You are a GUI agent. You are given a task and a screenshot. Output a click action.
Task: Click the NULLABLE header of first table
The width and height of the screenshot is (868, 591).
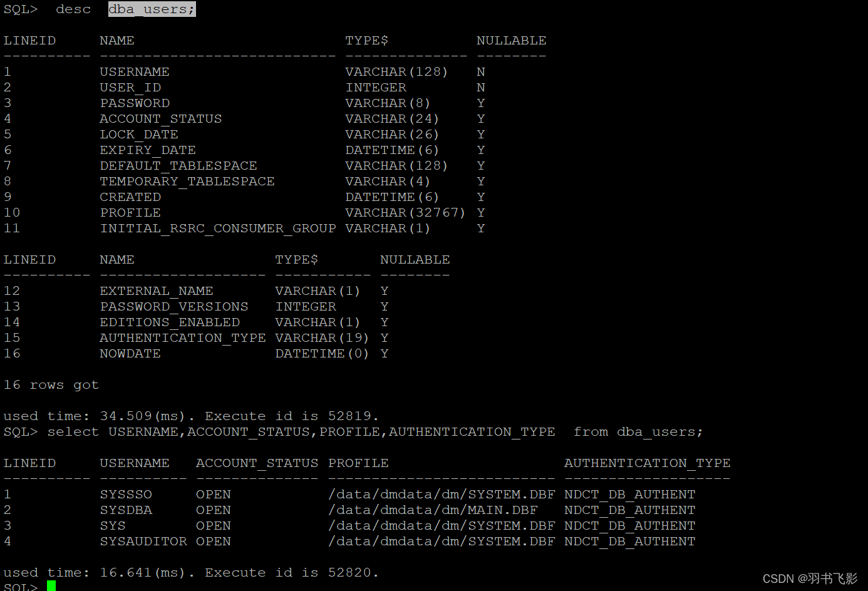pyautogui.click(x=511, y=41)
